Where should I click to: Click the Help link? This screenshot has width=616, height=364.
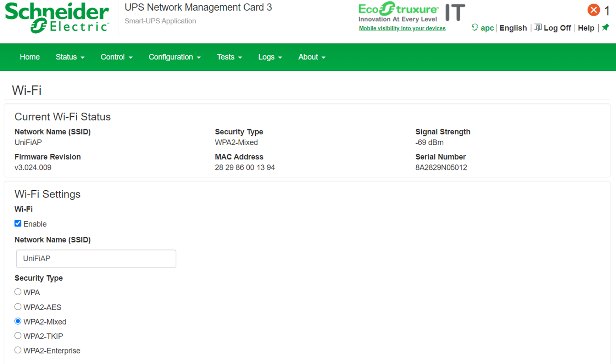pyautogui.click(x=586, y=28)
